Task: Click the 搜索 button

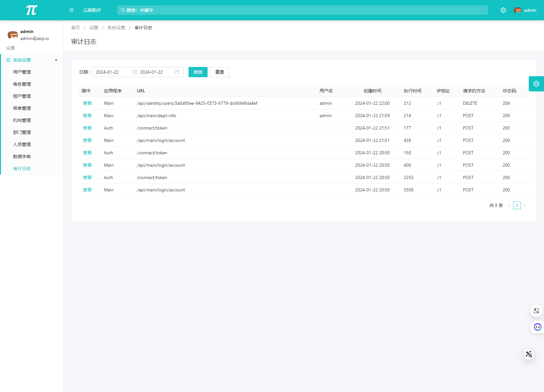Action: (x=198, y=72)
